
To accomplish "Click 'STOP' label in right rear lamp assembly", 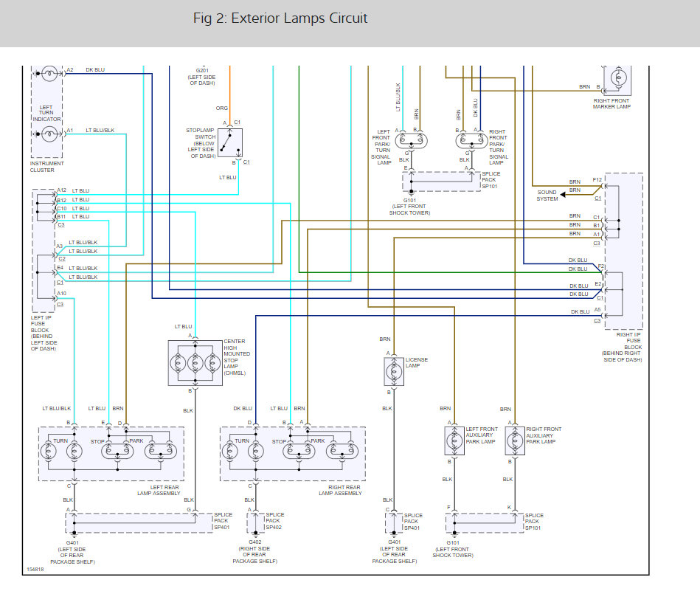I will [x=279, y=442].
